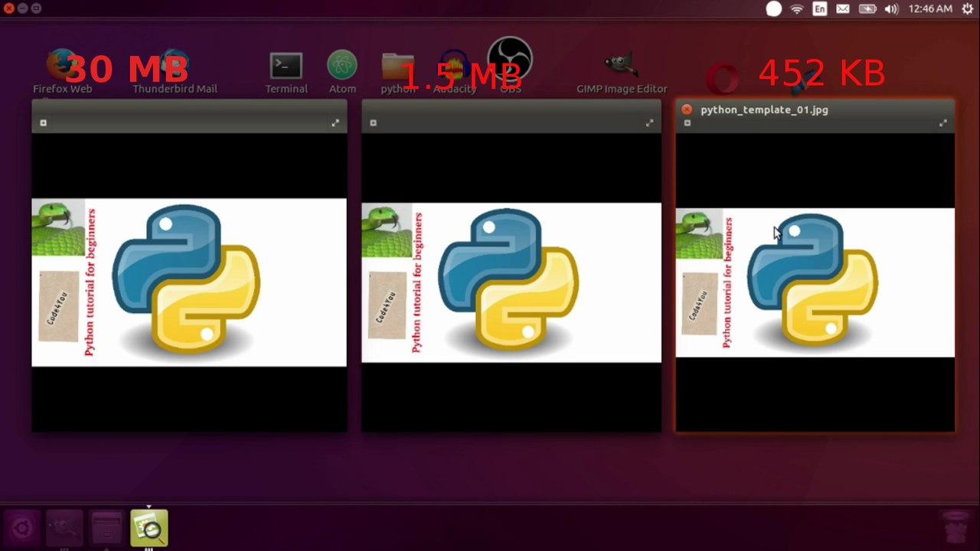This screenshot has width=980, height=551.
Task: Click the python_template_01.jpg window title
Action: click(x=764, y=109)
